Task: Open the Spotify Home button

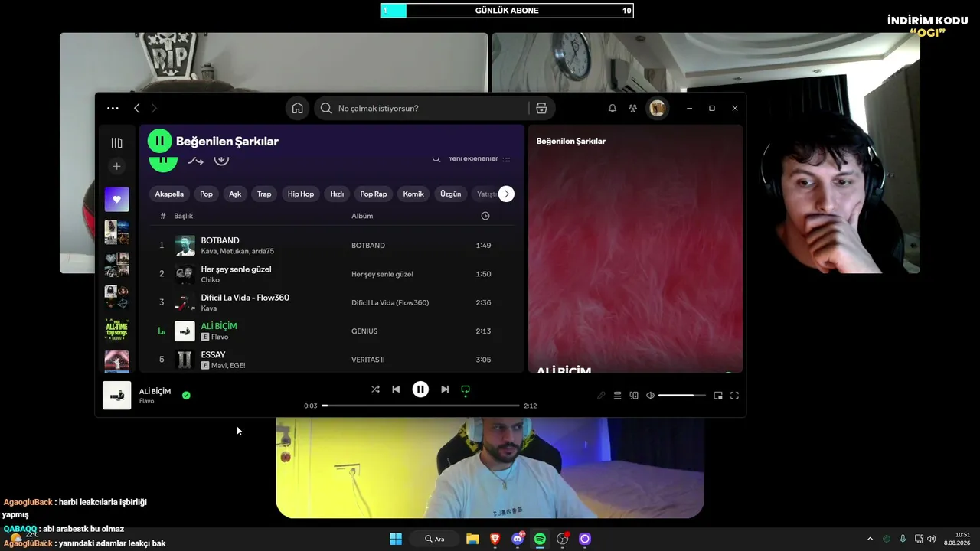Action: point(297,108)
